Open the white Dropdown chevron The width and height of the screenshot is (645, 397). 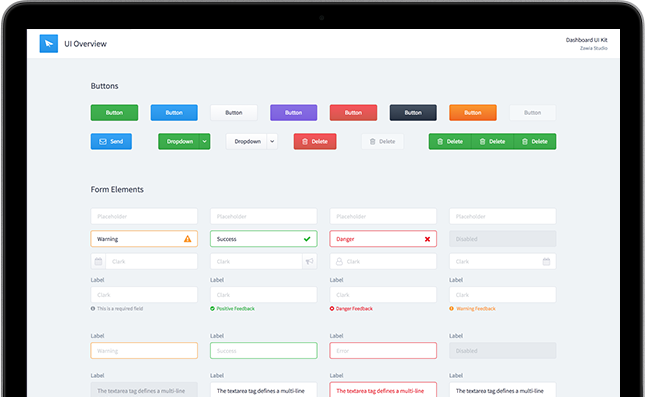[272, 141]
